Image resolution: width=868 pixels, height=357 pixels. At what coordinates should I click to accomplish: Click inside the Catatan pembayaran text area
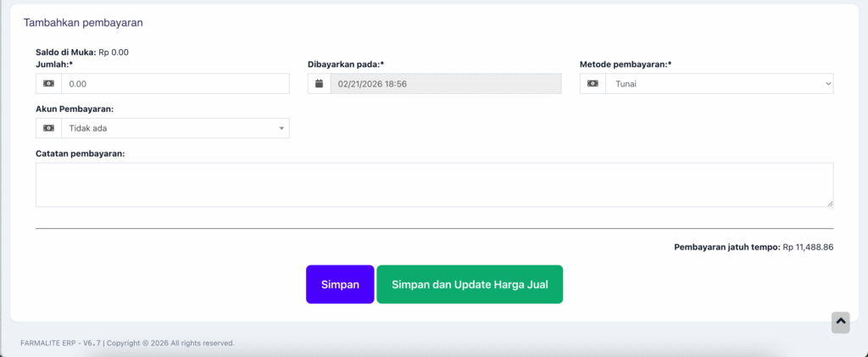pyautogui.click(x=434, y=185)
